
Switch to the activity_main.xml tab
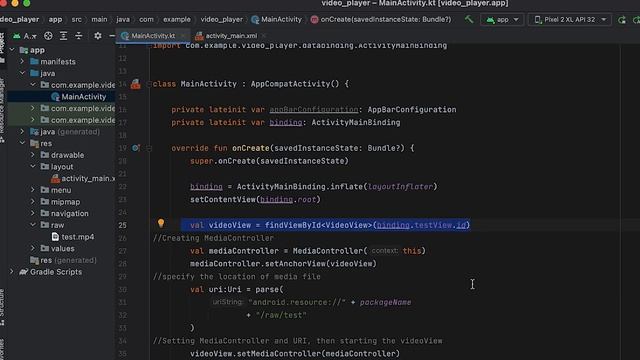[x=227, y=36]
